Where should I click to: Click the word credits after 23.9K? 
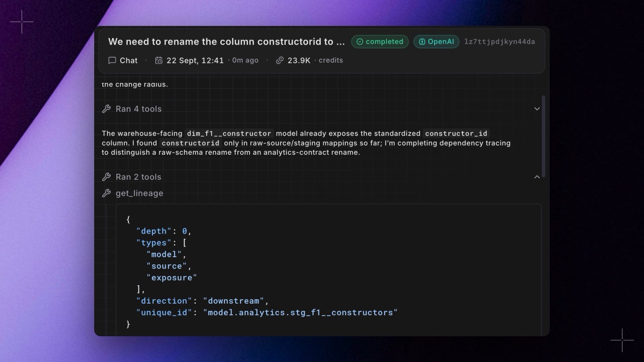click(x=331, y=60)
